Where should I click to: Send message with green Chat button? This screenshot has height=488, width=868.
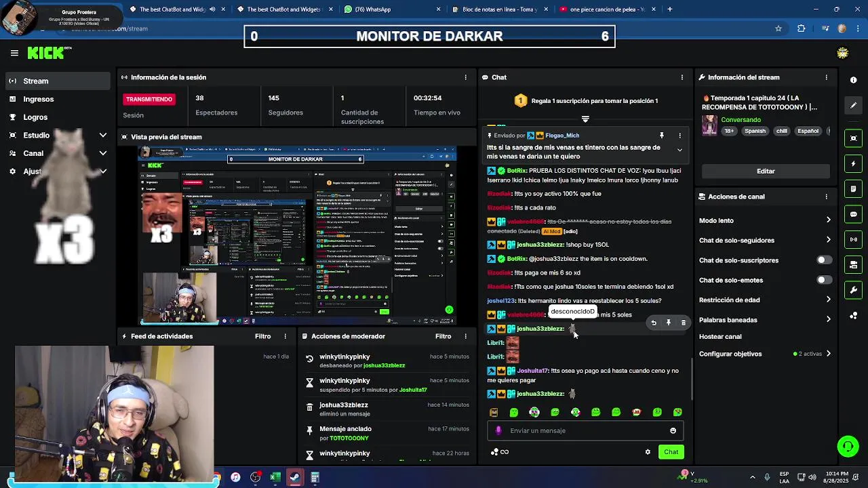point(671,452)
